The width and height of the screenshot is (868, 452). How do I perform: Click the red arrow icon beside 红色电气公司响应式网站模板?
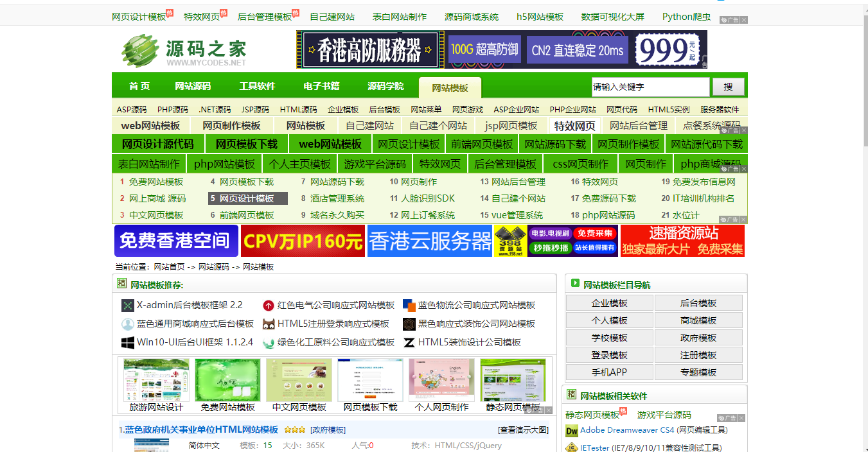pos(269,306)
